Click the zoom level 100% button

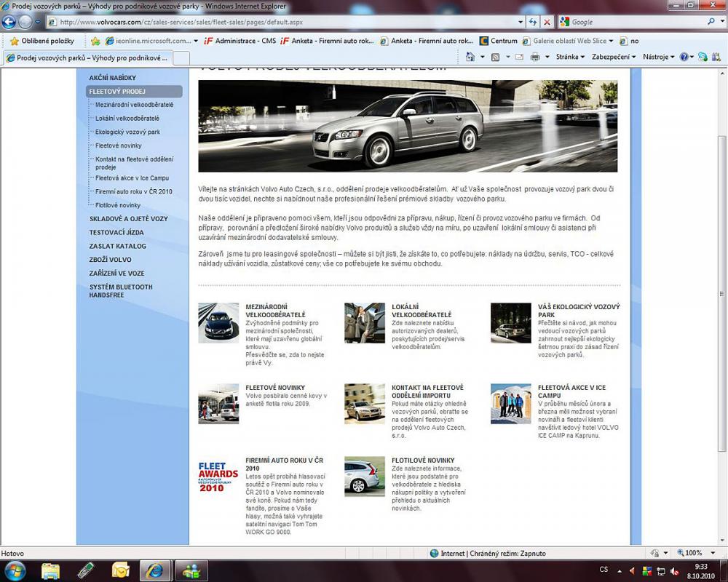tap(689, 553)
